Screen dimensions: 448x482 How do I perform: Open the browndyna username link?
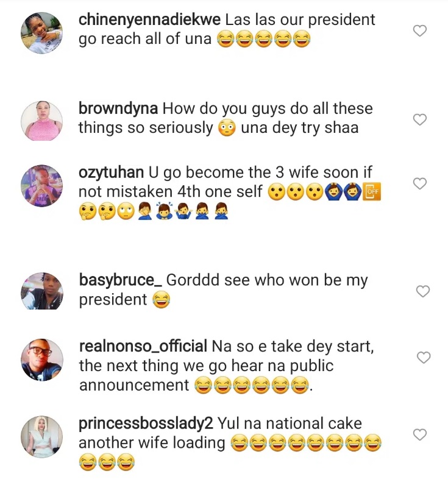(119, 109)
